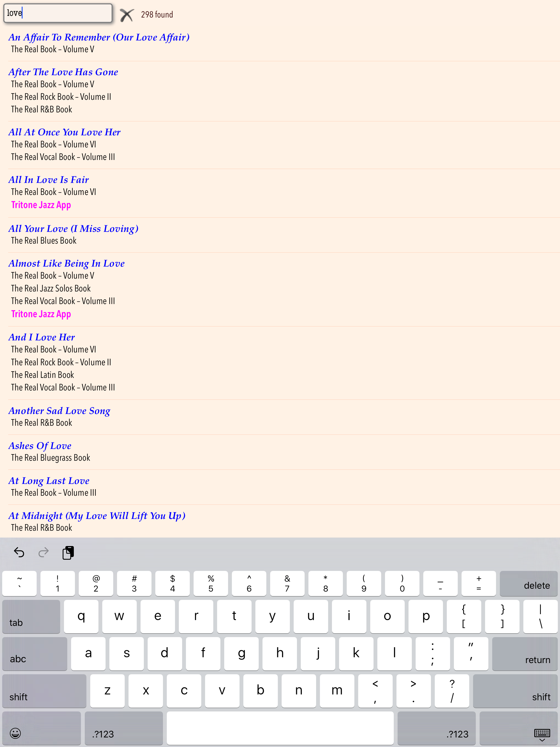
Task: Tap the '5' percent key
Action: click(x=211, y=583)
